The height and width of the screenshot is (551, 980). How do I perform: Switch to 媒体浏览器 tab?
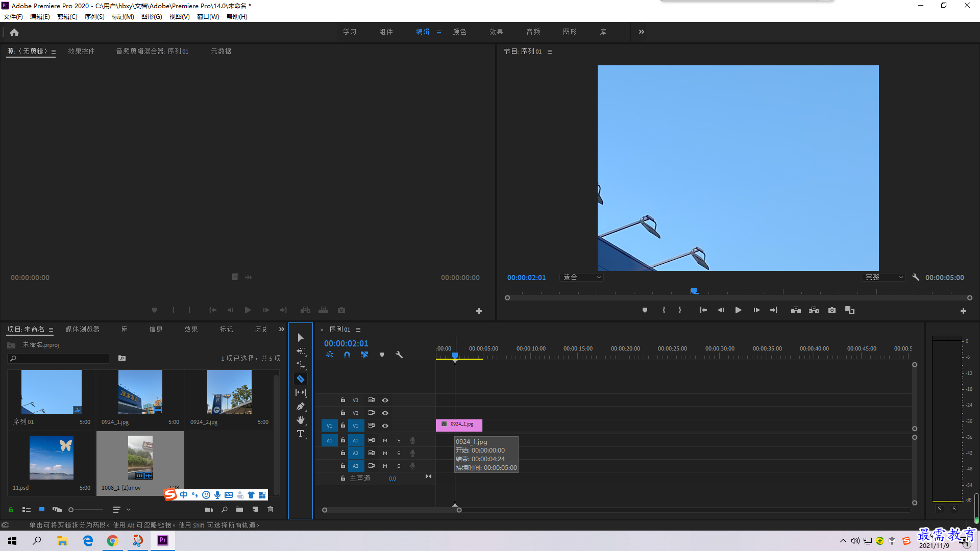82,329
